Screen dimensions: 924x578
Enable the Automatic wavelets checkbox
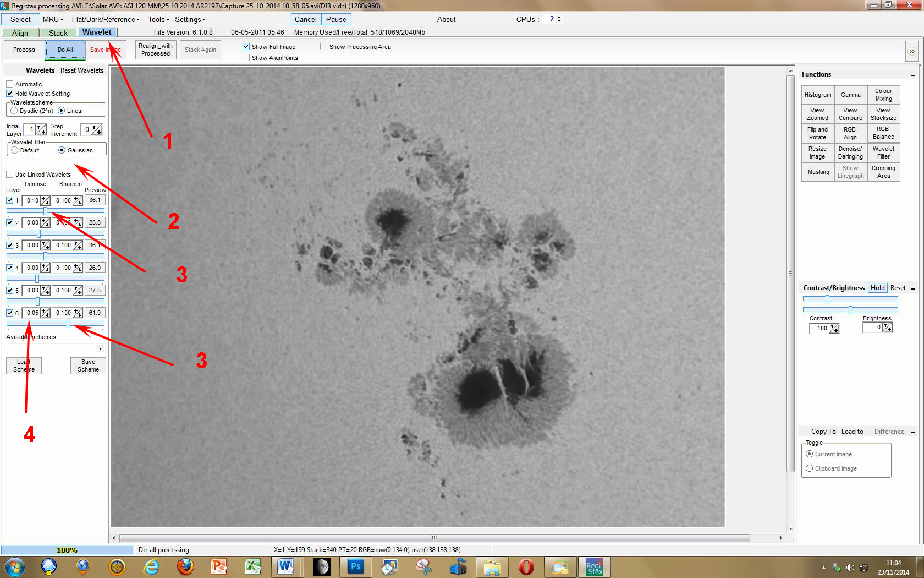coord(10,84)
